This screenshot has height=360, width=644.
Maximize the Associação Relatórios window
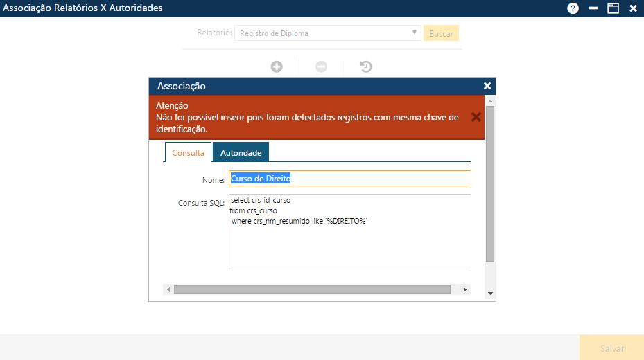[x=613, y=8]
